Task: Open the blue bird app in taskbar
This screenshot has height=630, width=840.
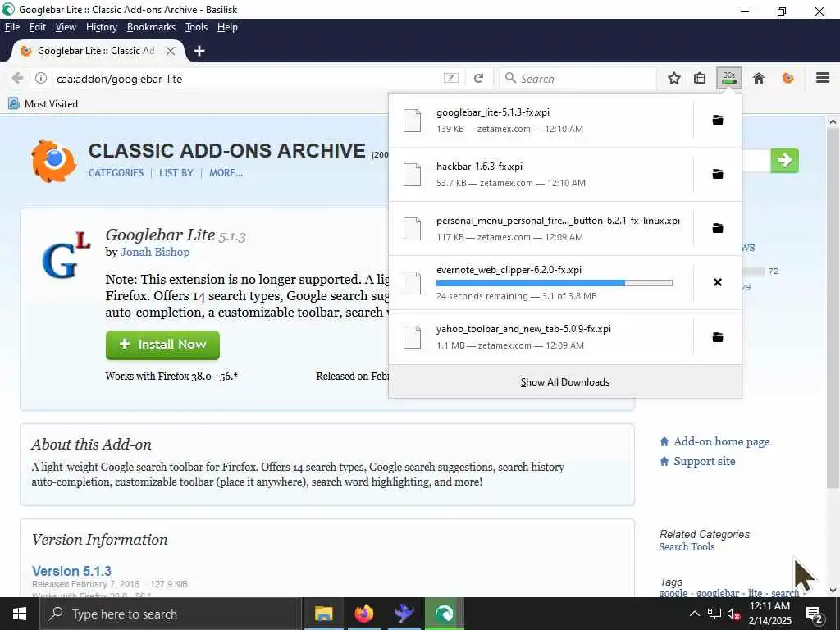Action: point(404,614)
